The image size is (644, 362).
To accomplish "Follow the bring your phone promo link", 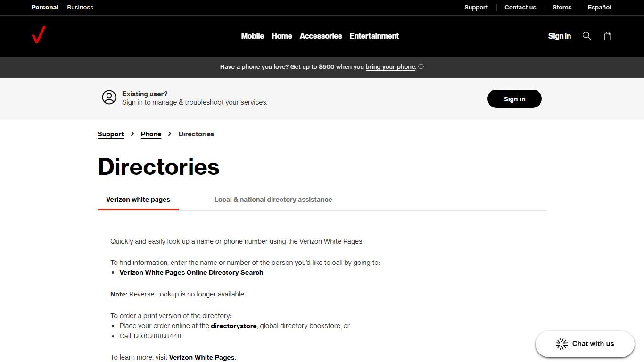I will tap(390, 67).
